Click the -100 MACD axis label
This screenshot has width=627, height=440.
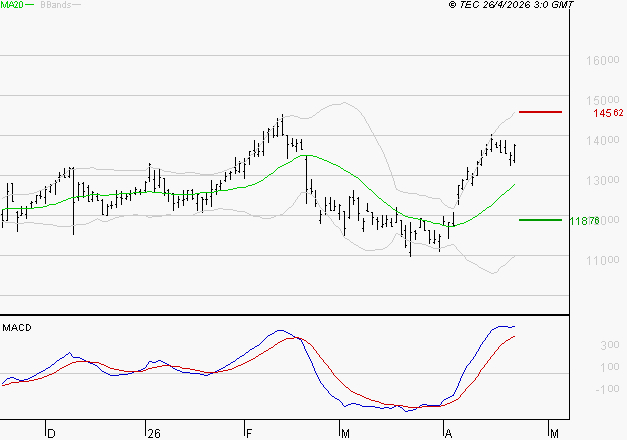(x=607, y=389)
